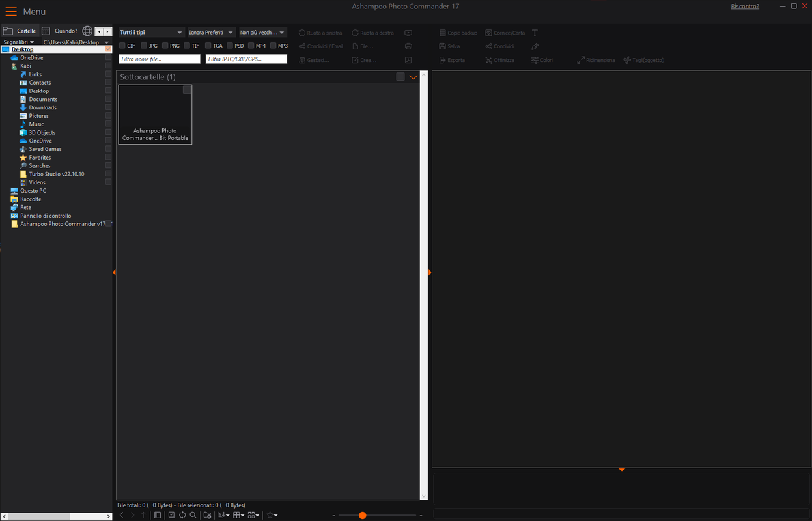Click the select-all checkmark icon in bottom bar
812x521 pixels.
tap(171, 515)
